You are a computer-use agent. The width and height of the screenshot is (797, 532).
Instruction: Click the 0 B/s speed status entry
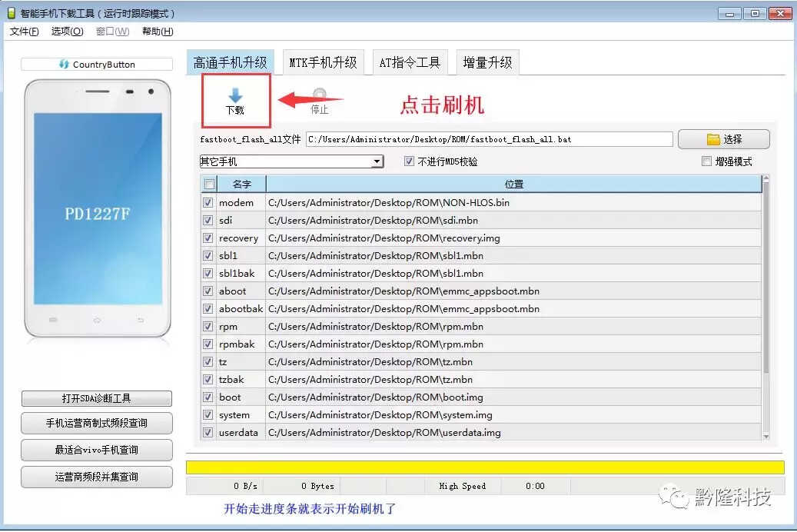tap(245, 486)
